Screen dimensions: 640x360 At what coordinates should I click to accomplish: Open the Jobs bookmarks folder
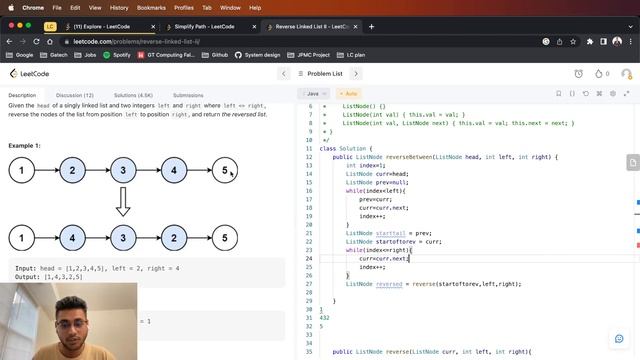[85, 55]
